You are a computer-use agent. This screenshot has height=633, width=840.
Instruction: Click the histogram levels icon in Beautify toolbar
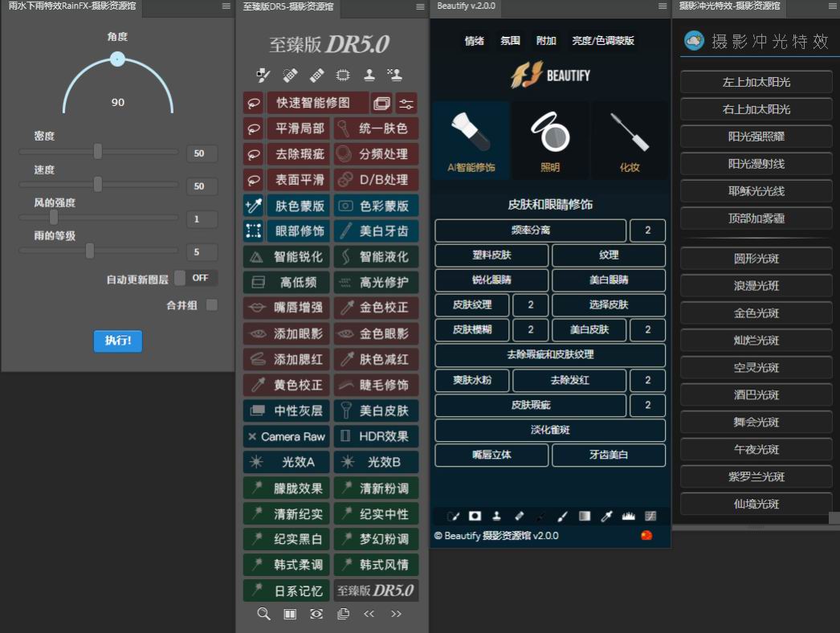coord(628,516)
